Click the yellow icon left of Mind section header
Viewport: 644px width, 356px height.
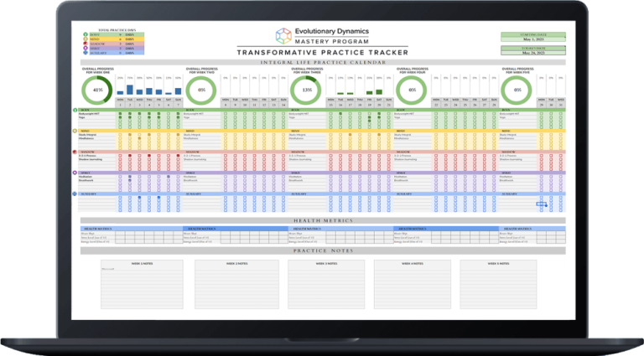point(75,131)
